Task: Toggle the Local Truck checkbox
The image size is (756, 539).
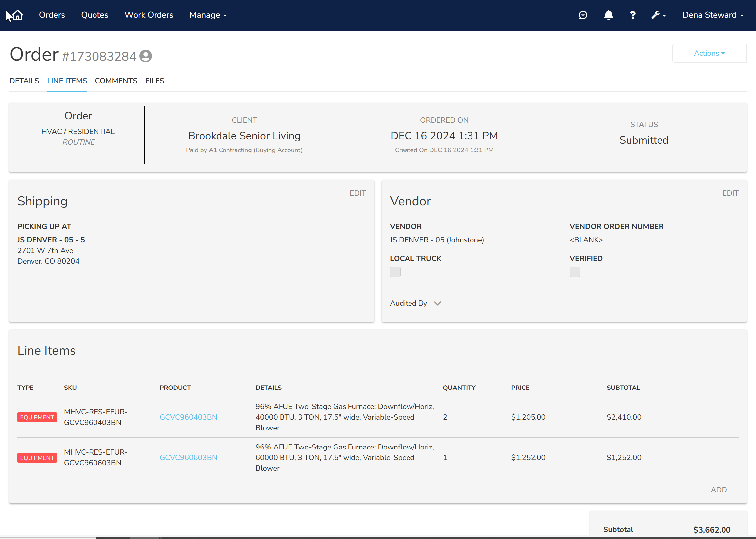Action: [x=395, y=272]
